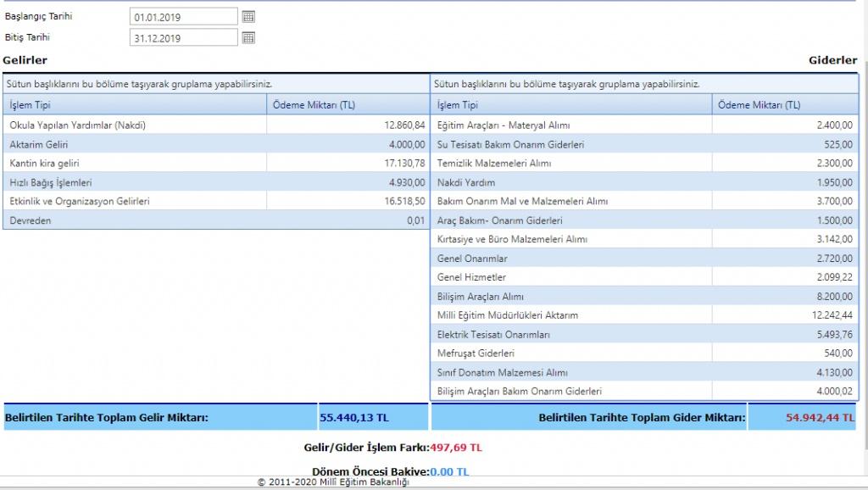Select 'Eğitim Araçları - Materyal Alımı' row
Image resolution: width=868 pixels, height=490 pixels.
tap(644, 125)
